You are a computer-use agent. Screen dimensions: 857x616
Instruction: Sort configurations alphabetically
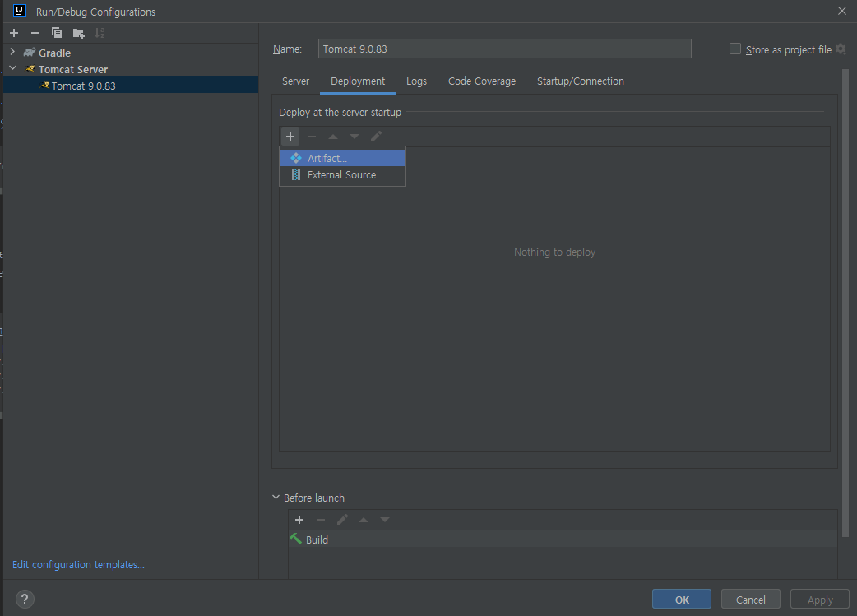pyautogui.click(x=100, y=33)
